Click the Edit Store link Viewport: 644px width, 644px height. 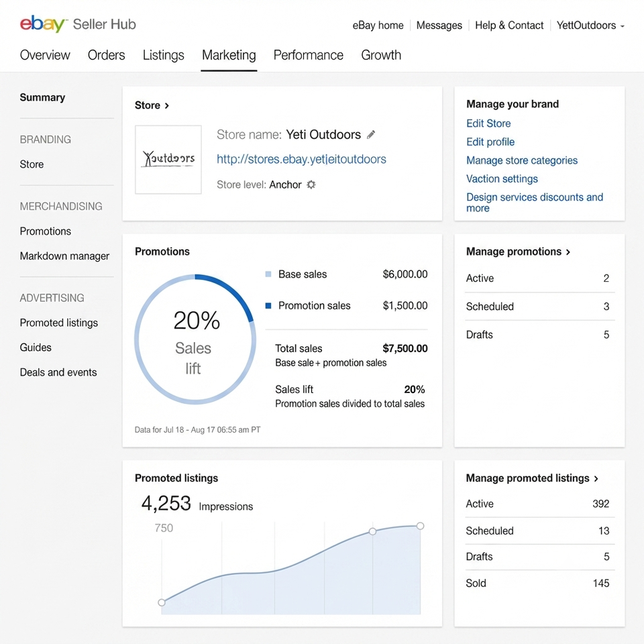488,123
